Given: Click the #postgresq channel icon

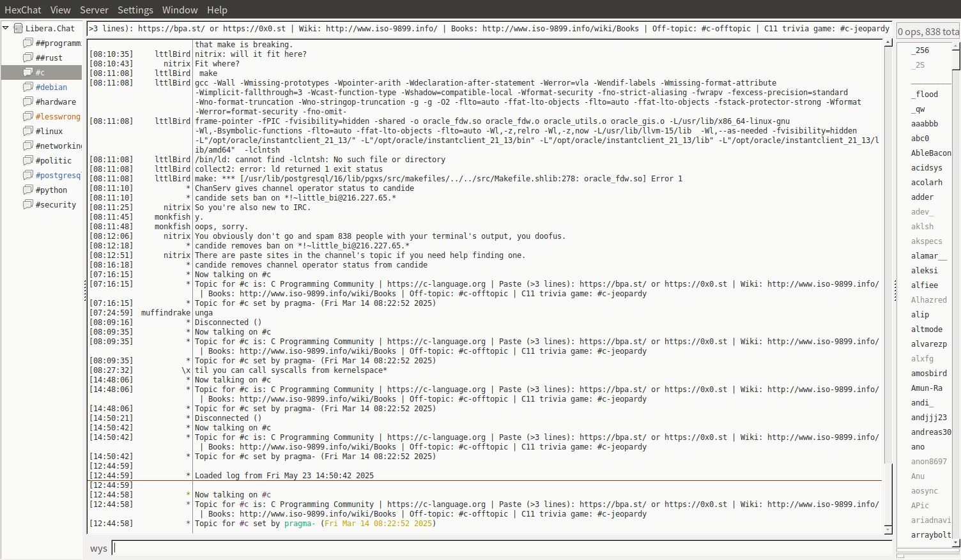Looking at the screenshot, I should pos(28,175).
